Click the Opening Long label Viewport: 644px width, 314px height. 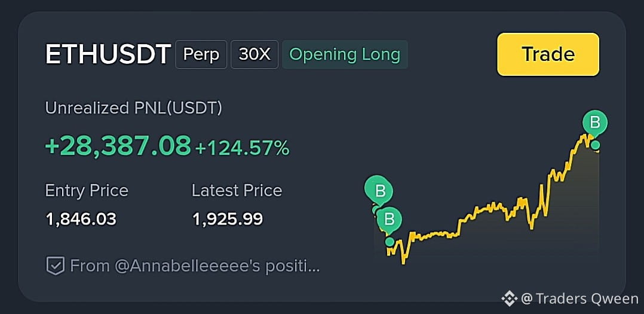coord(345,54)
